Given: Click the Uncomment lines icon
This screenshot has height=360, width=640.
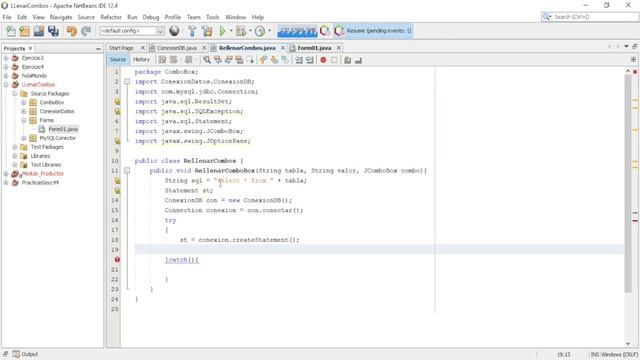Looking at the screenshot, I should pos(358,60).
